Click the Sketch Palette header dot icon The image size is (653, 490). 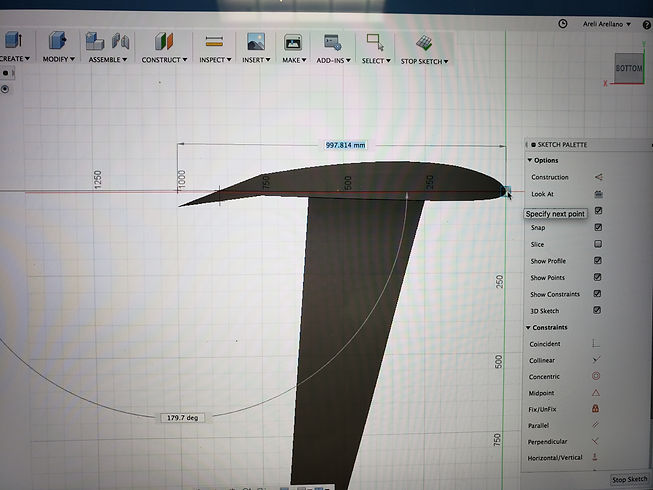point(533,145)
